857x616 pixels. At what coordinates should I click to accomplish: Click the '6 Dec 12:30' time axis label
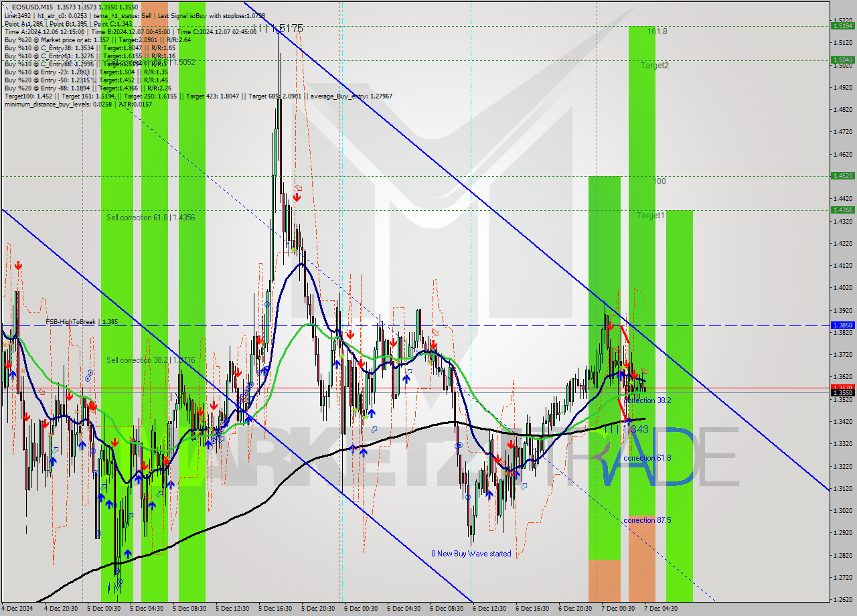489,609
